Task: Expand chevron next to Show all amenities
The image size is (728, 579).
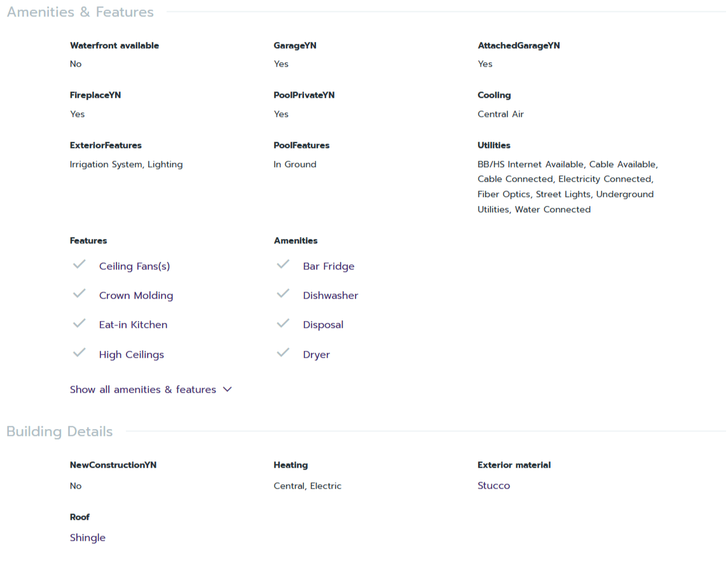Action: click(228, 390)
